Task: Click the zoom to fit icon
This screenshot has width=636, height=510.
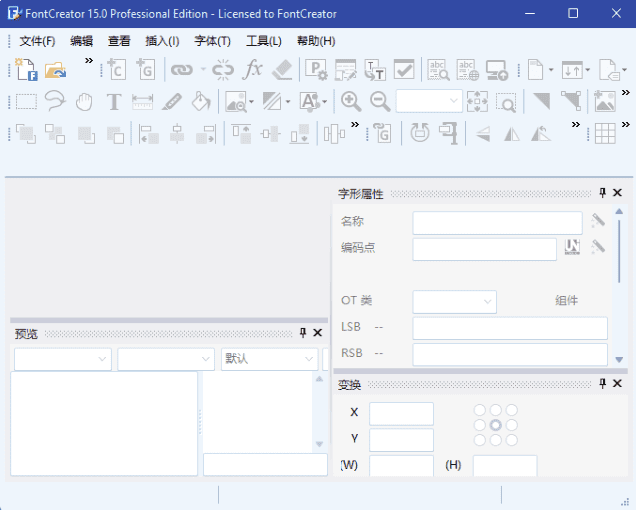Action: click(477, 101)
